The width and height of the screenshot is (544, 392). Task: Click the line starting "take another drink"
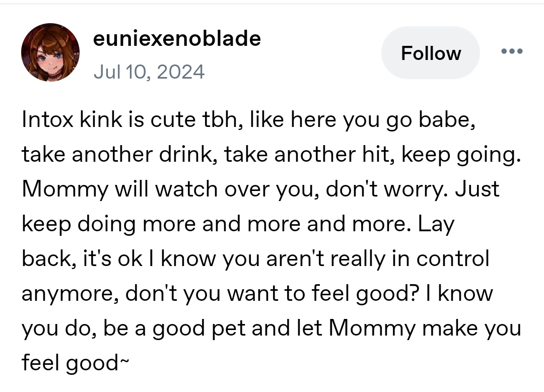271,155
